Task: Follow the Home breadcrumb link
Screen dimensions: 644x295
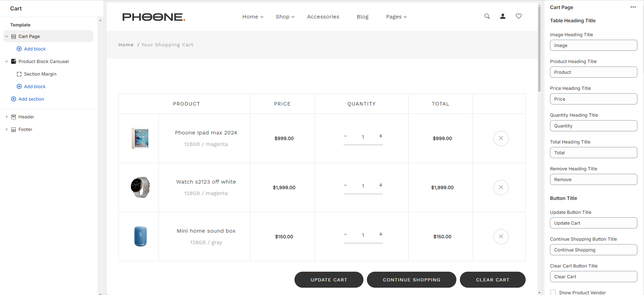Action: pyautogui.click(x=126, y=45)
